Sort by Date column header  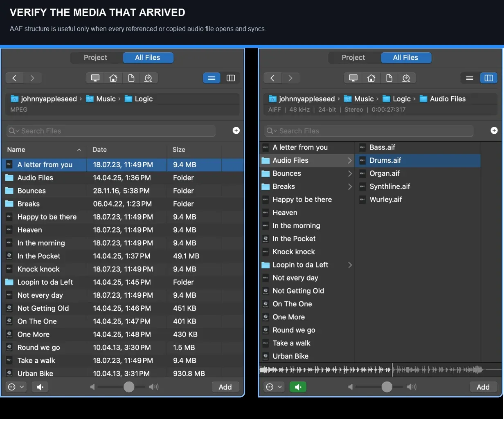[127, 150]
